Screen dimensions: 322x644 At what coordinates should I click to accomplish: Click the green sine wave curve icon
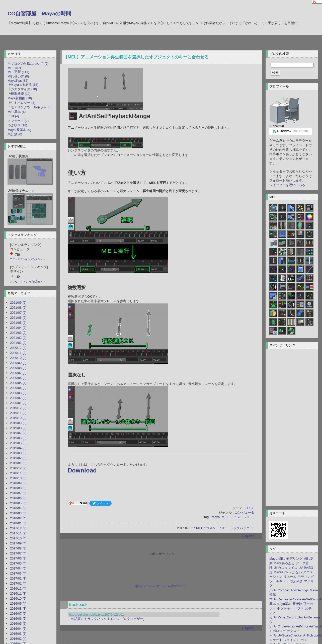click(300, 287)
